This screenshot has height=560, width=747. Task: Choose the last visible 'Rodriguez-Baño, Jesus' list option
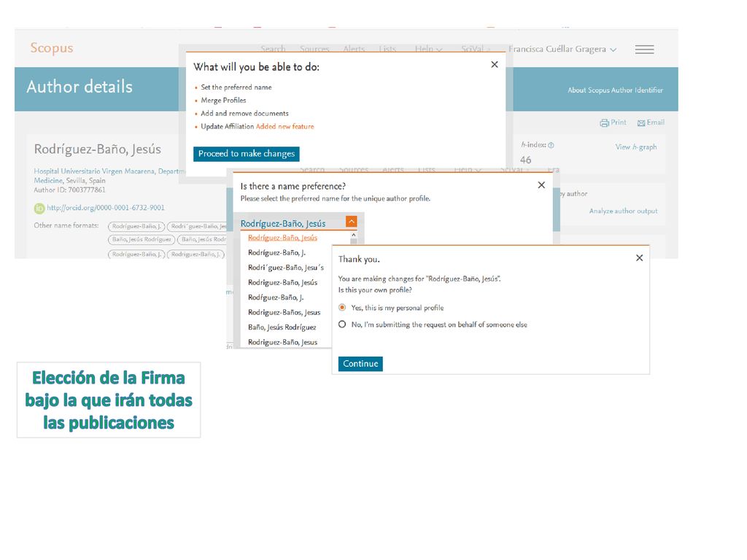pyautogui.click(x=282, y=343)
